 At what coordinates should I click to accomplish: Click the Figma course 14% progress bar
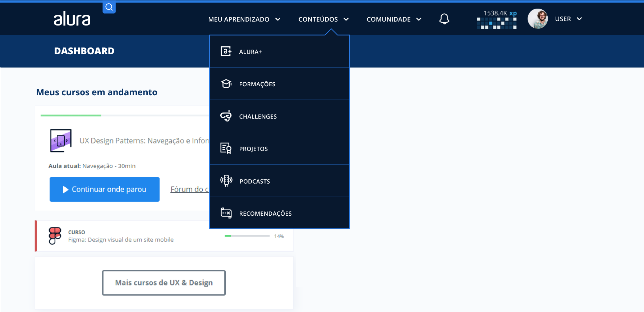tap(247, 236)
